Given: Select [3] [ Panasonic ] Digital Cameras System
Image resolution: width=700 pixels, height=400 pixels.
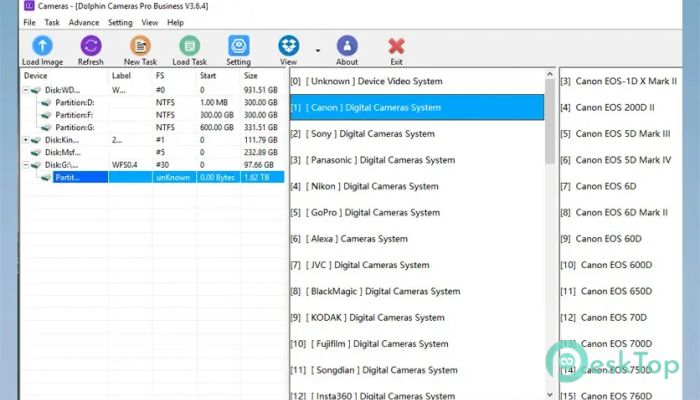Looking at the screenshot, I should pos(417,160).
